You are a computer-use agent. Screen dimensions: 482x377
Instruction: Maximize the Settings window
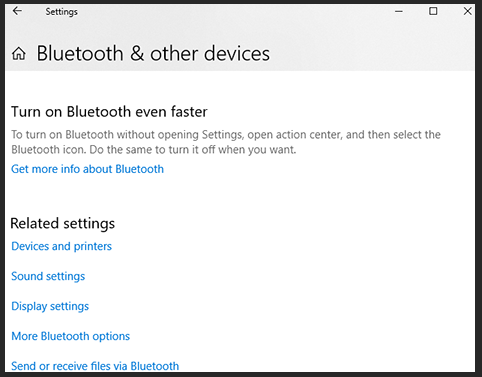coord(433,11)
